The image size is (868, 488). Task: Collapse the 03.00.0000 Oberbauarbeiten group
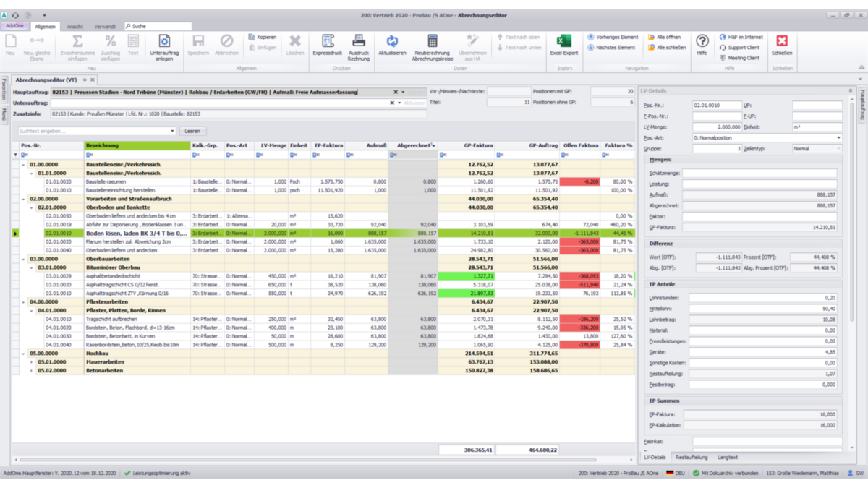(24, 258)
